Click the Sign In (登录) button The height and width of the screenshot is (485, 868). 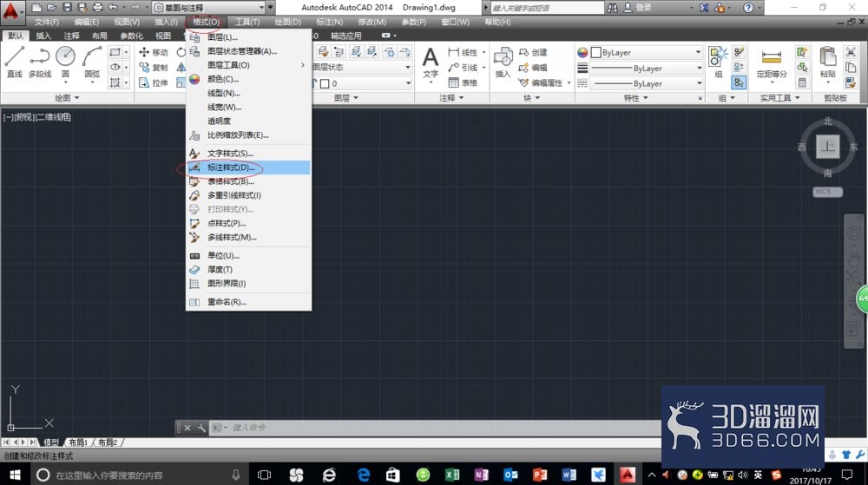tap(638, 8)
